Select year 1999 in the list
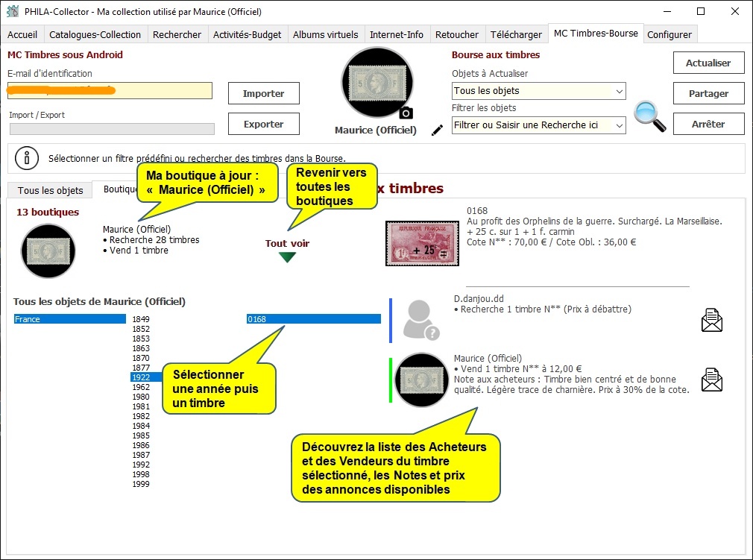This screenshot has height=560, width=753. pos(141,484)
